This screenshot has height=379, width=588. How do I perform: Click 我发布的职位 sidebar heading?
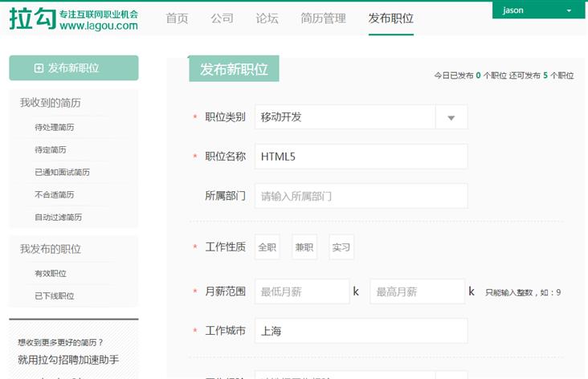(51, 249)
